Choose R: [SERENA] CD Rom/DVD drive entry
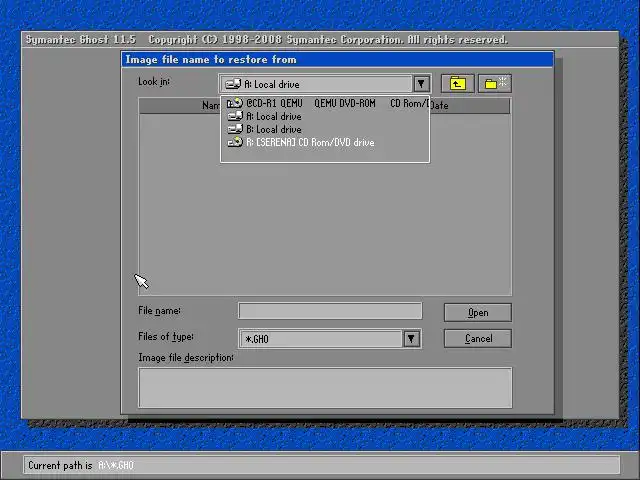640x480 pixels. click(324, 142)
